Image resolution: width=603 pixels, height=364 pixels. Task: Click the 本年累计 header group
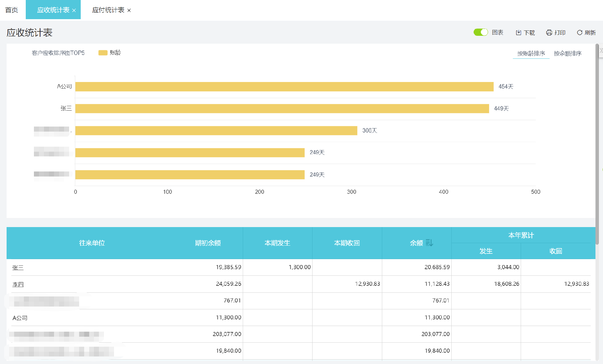521,235
